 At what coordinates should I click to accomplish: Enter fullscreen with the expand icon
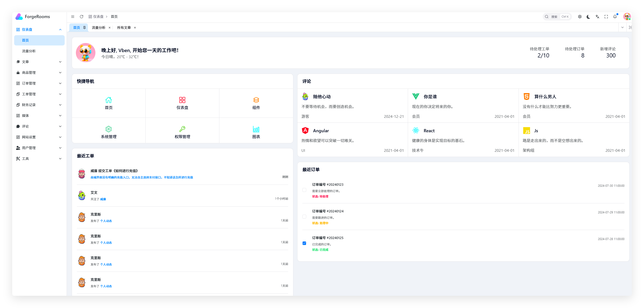point(606,17)
